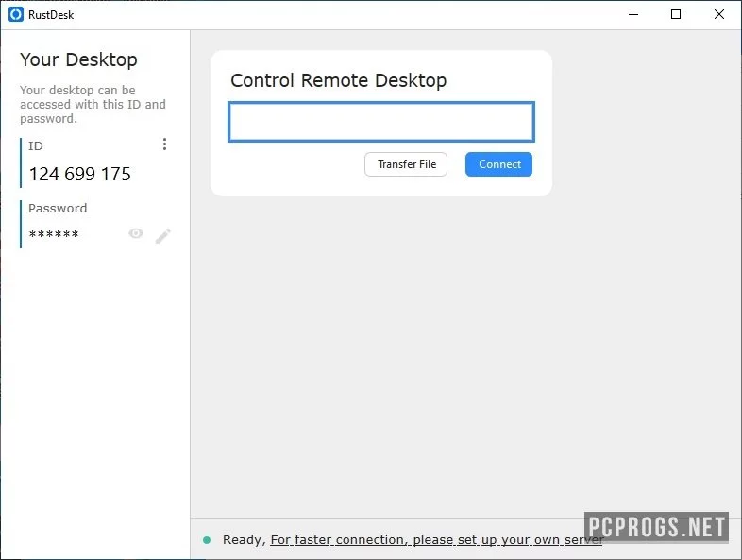This screenshot has height=560, width=742.
Task: Click the RustDesk logo in title bar
Action: (x=16, y=15)
